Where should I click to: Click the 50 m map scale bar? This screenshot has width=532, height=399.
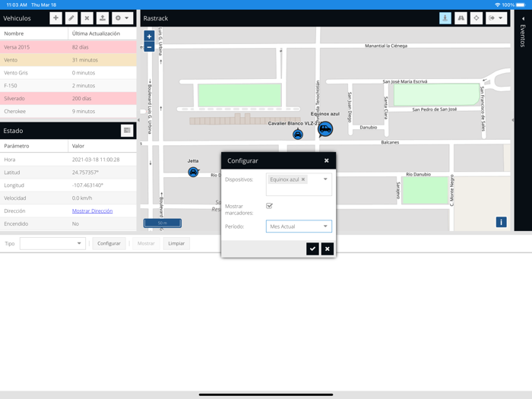coord(163,223)
